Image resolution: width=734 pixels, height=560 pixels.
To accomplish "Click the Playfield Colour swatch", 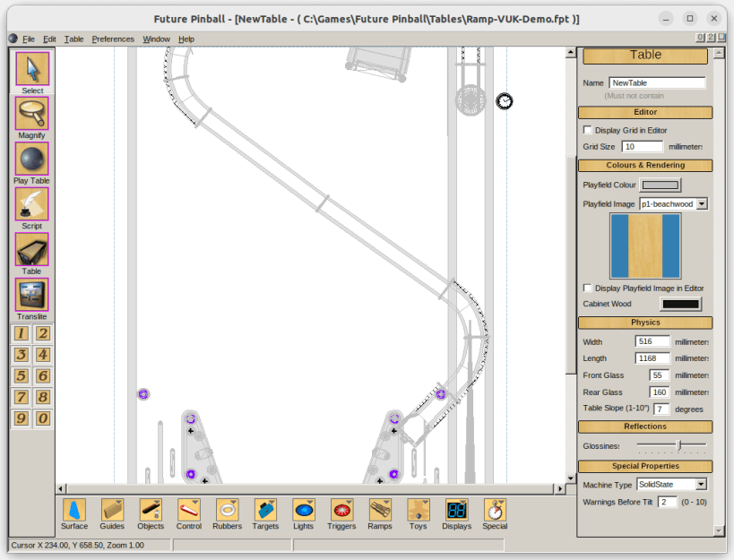I will coord(660,185).
